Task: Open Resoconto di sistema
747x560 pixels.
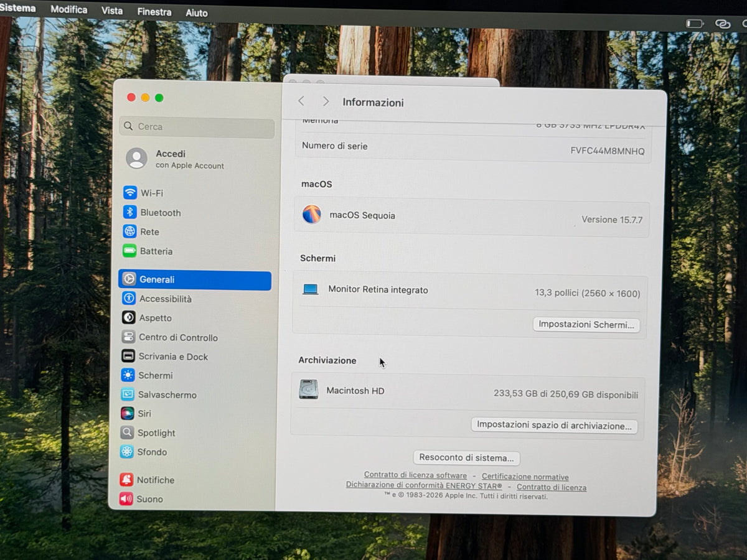Action: tap(466, 458)
